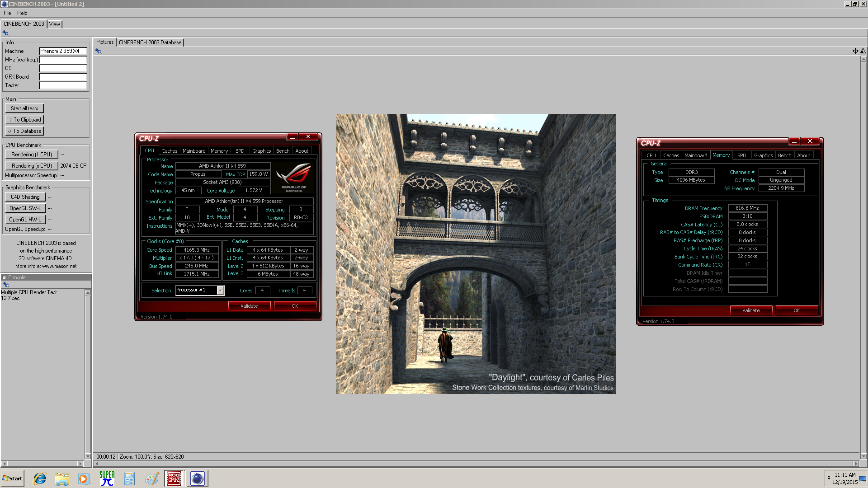This screenshot has height=488, width=868.
Task: Open SPD tab in left CPU-Z window
Action: tap(240, 151)
